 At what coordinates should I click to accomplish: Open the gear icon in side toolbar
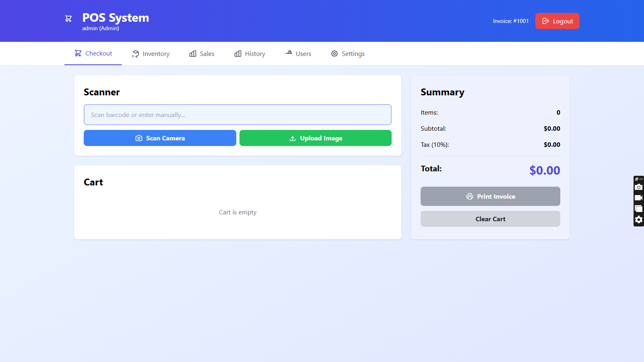coord(638,220)
